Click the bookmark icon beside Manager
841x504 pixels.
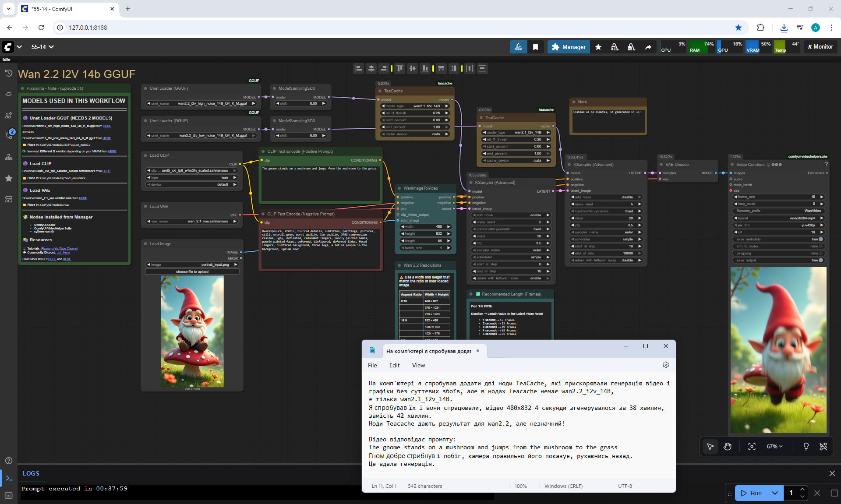click(535, 47)
